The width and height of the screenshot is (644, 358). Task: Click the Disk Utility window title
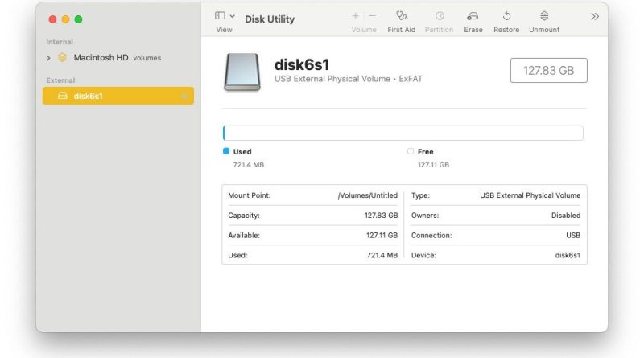[x=270, y=19]
